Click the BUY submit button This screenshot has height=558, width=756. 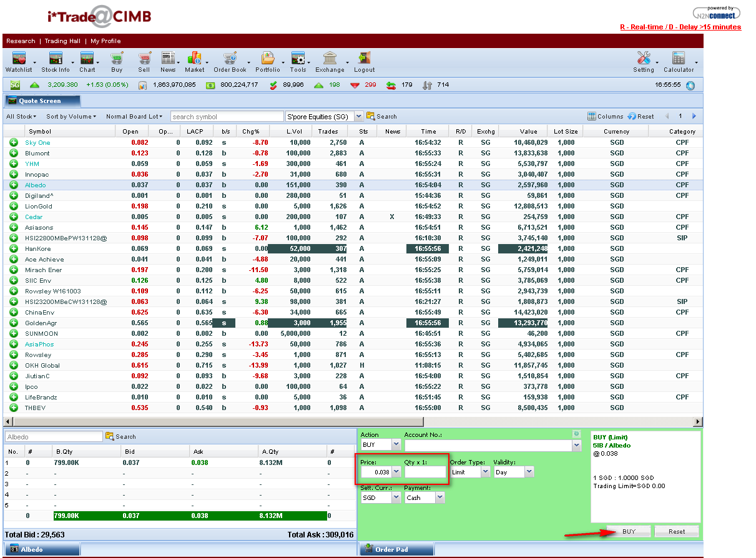tap(629, 532)
